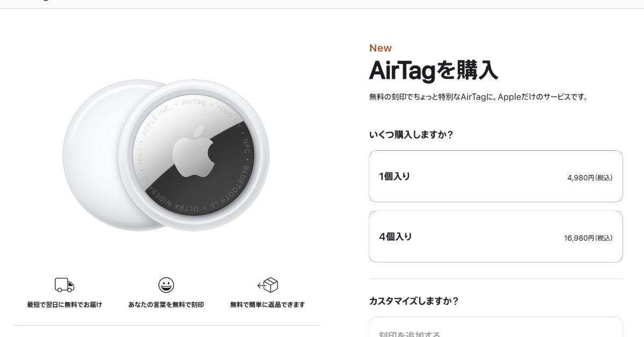Click the AirTagを購入 page heading
The width and height of the screenshot is (644, 337).
434,70
